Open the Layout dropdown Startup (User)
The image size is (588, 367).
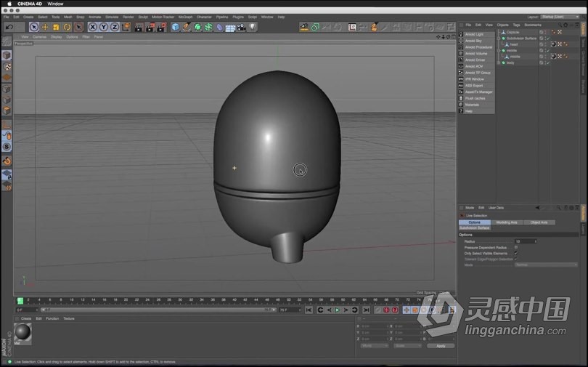pyautogui.click(x=560, y=17)
